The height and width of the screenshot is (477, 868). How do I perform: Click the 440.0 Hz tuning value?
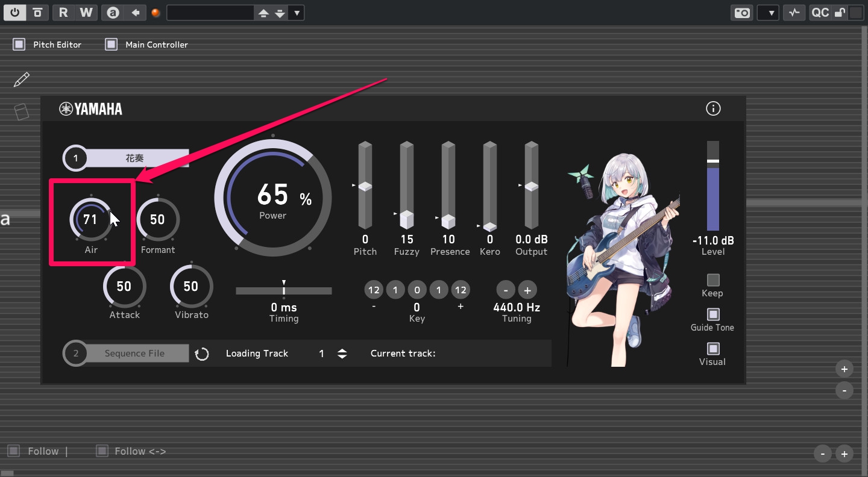(517, 307)
